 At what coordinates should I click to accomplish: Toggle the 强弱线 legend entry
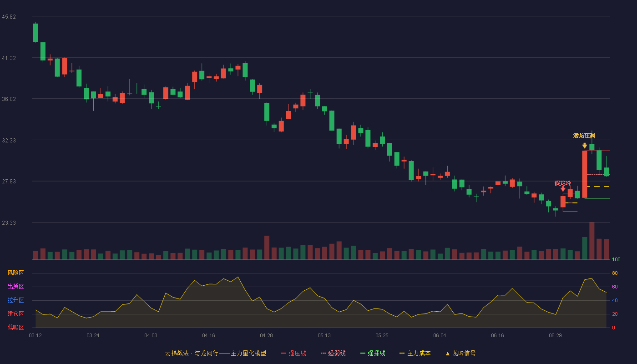coord(333,353)
